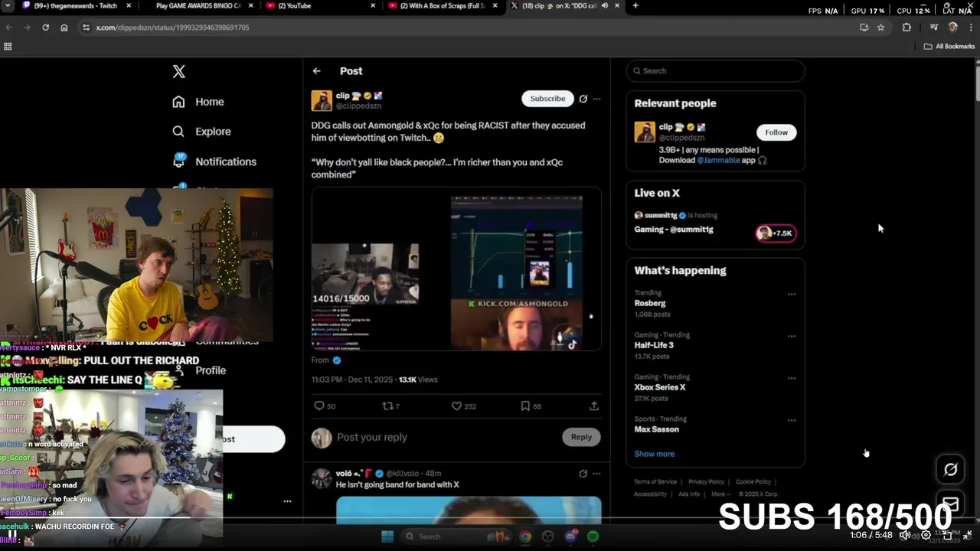Open more options on Rosberg trend
The image size is (980, 551).
tap(792, 294)
